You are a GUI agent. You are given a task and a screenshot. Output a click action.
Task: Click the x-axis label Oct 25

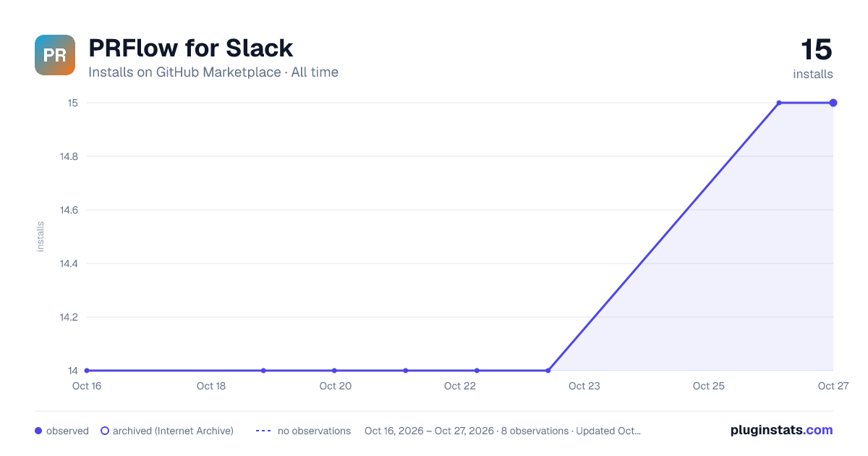[x=709, y=386]
